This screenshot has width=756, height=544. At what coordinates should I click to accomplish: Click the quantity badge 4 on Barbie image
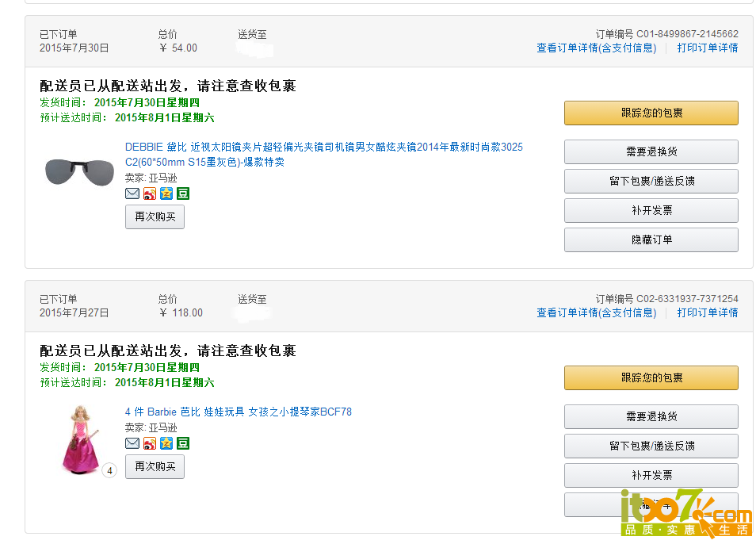[109, 470]
